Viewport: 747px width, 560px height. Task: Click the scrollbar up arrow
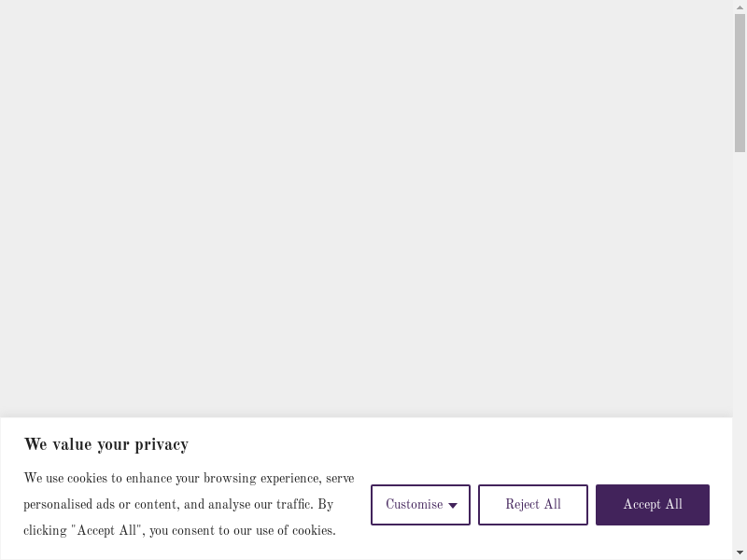point(740,7)
